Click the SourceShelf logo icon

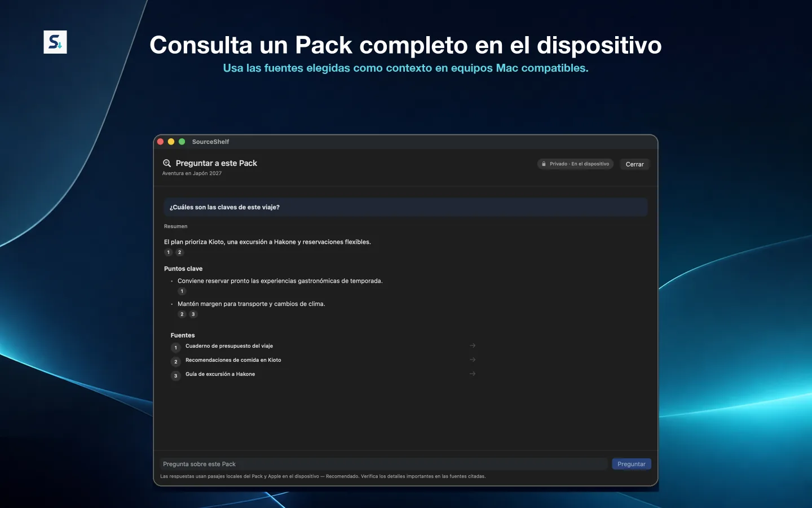[x=55, y=42]
